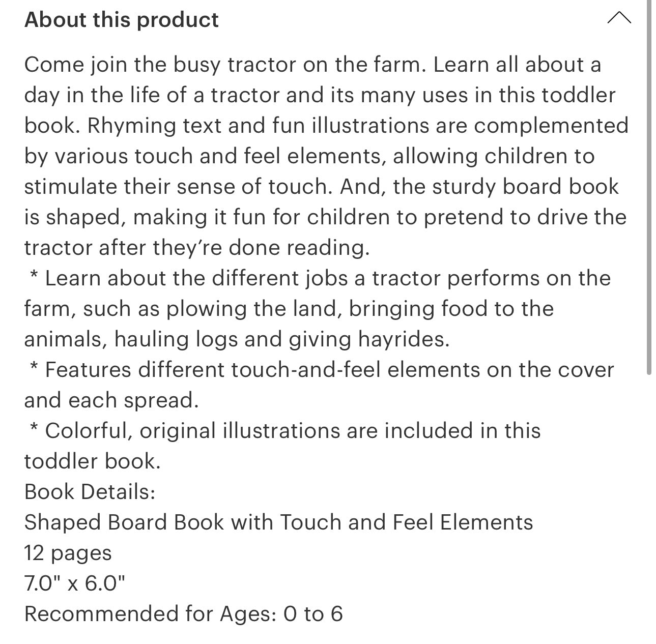Click the asterisk before Features different touch-and-feel
Image resolution: width=656 pixels, height=644 pixels.
click(34, 367)
